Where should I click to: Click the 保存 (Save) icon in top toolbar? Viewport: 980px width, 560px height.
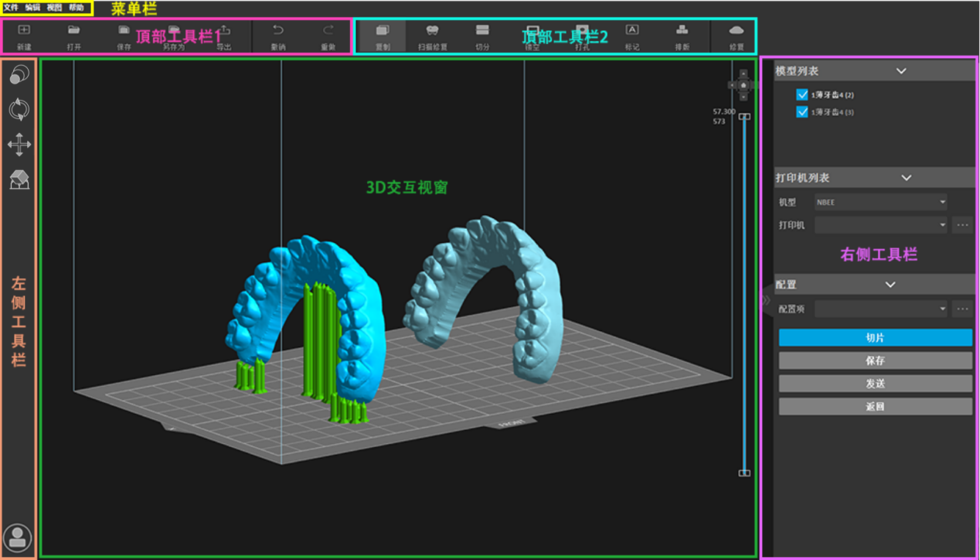coord(124,30)
